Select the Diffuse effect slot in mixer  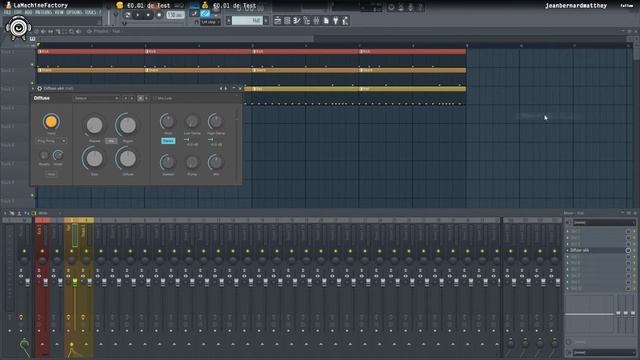click(x=596, y=250)
